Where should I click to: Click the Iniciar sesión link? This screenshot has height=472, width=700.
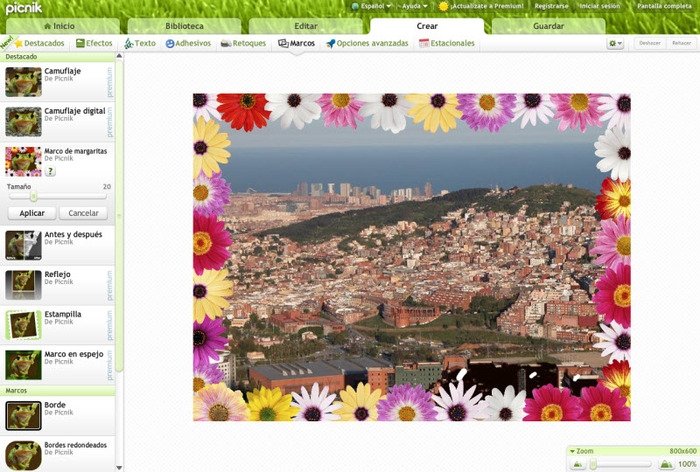(x=600, y=6)
